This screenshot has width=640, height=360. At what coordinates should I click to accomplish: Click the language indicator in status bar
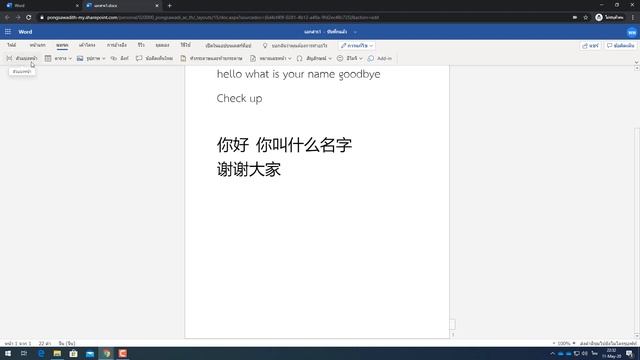coord(67,344)
